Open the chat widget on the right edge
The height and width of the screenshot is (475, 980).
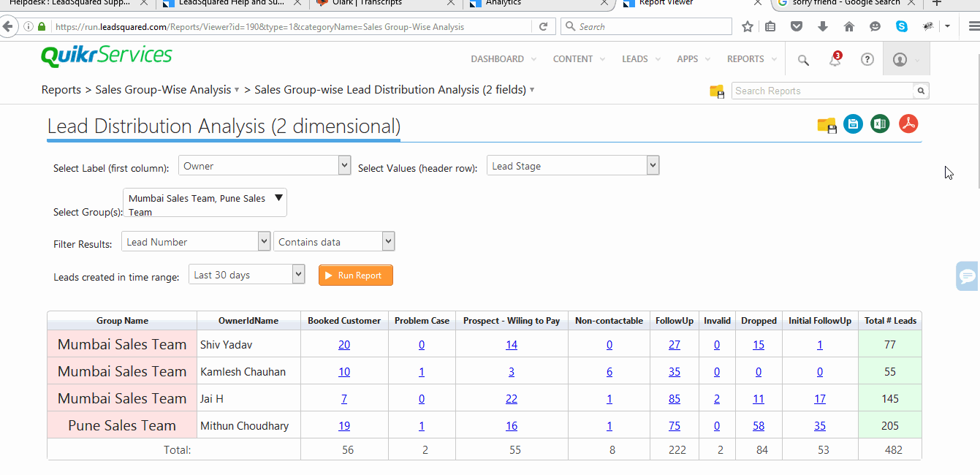tap(966, 276)
